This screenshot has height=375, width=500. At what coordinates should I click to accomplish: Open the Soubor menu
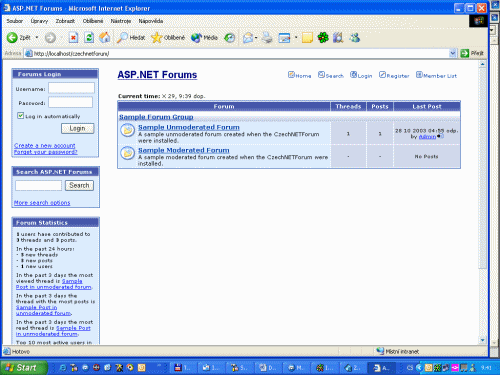pos(15,21)
